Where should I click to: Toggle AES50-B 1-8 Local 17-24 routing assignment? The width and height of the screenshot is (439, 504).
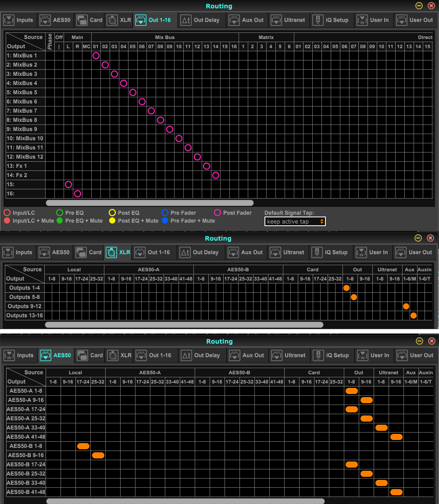[x=83, y=446]
